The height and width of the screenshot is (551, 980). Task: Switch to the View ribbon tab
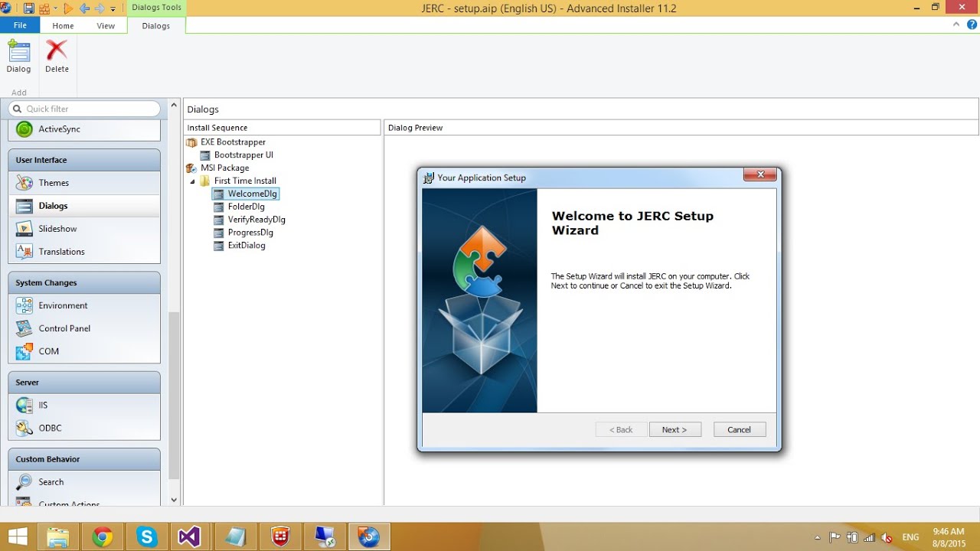pos(106,25)
